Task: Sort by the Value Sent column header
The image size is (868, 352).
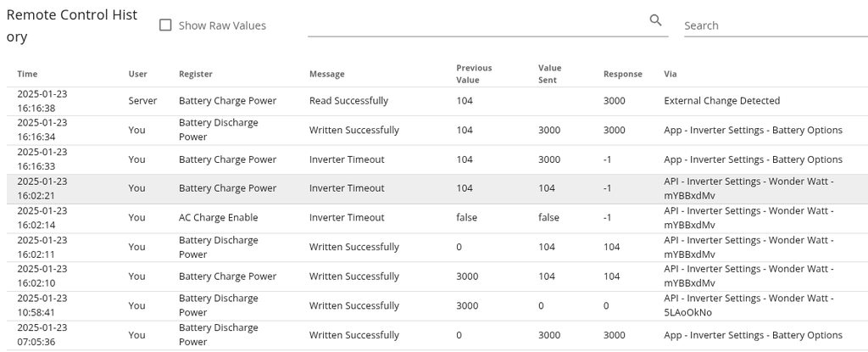Action: pyautogui.click(x=550, y=74)
